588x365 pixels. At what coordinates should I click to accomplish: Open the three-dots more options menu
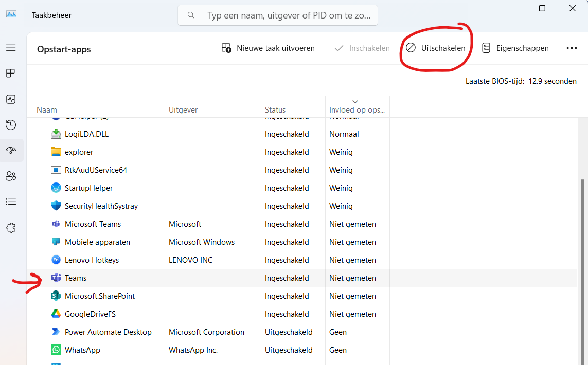coord(572,48)
